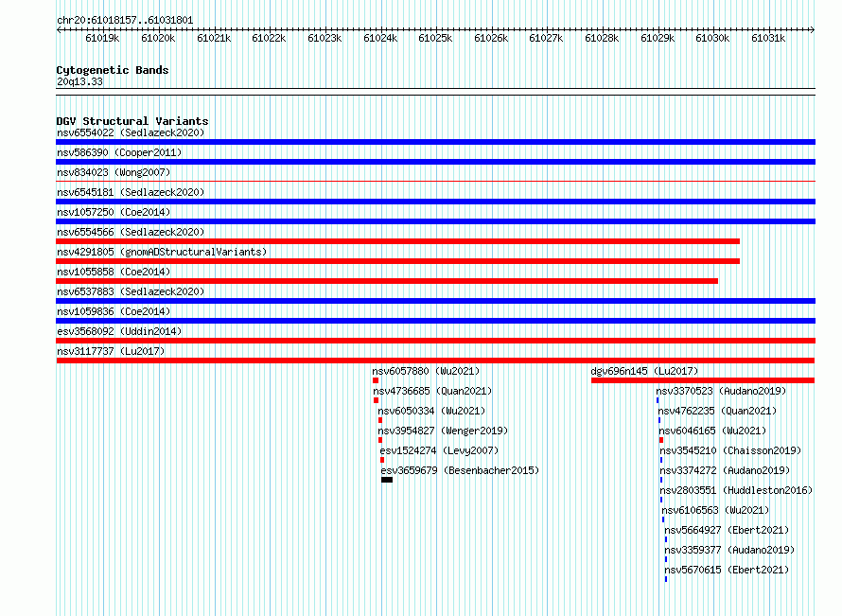
Task: Click nsv3954827 (Wenger2019) label
Action: (x=443, y=431)
